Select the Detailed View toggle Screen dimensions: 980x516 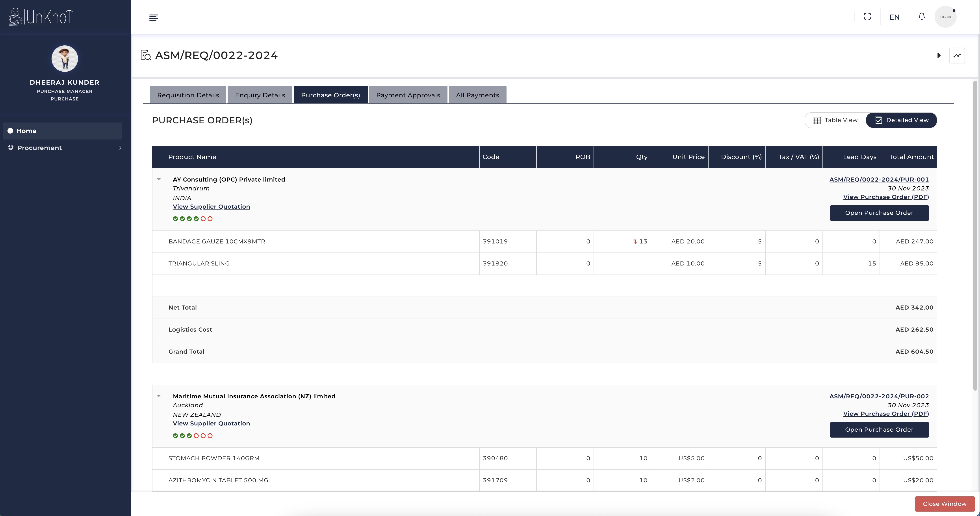tap(901, 120)
